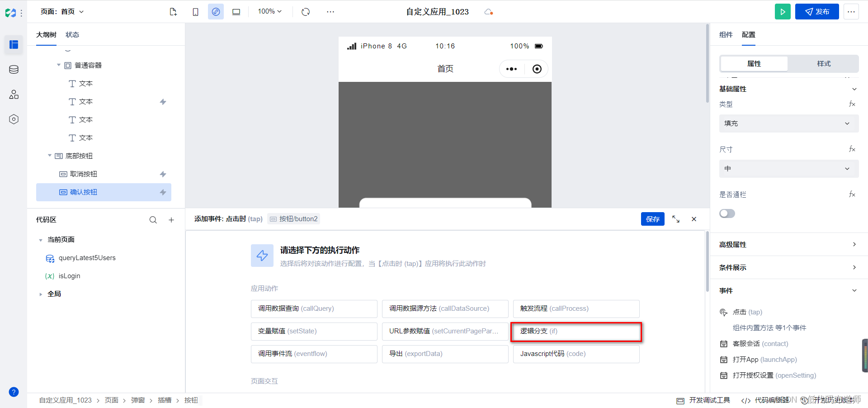Open the data source sidebar icon

14,69
